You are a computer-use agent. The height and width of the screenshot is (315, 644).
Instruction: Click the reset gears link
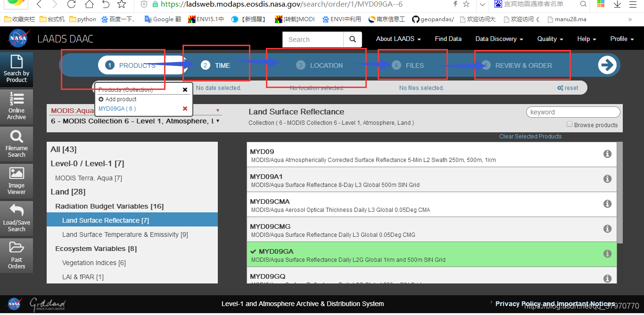(568, 88)
